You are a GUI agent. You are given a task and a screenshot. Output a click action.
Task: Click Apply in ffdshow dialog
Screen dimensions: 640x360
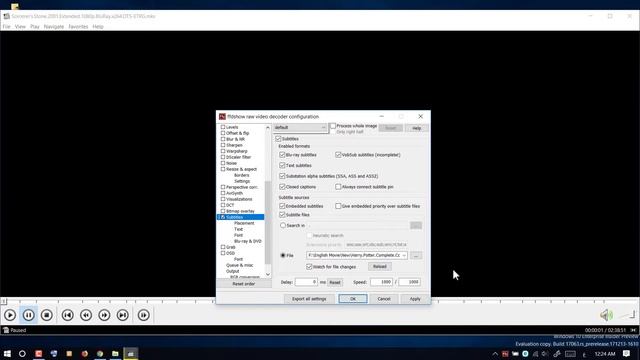tap(415, 299)
